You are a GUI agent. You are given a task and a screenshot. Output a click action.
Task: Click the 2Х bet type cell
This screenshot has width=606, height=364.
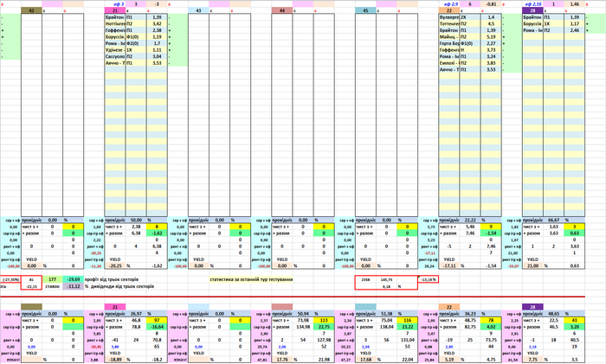click(x=469, y=17)
